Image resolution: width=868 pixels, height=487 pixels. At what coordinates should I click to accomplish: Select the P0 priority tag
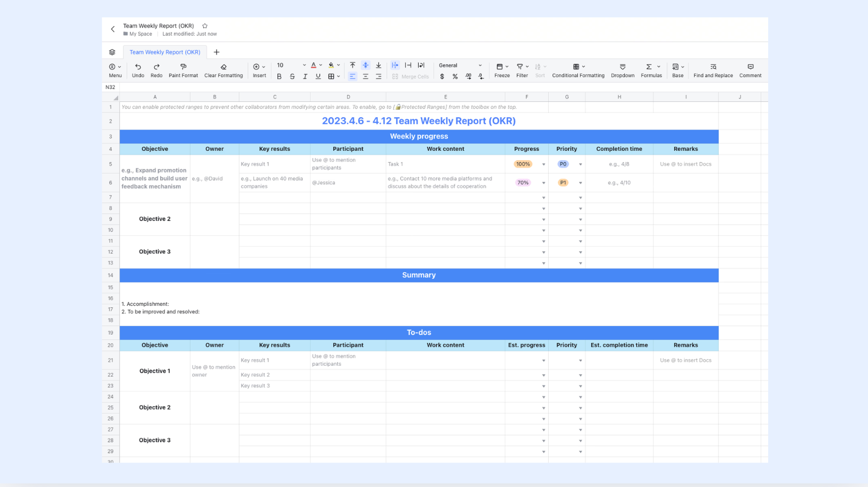[x=563, y=164]
